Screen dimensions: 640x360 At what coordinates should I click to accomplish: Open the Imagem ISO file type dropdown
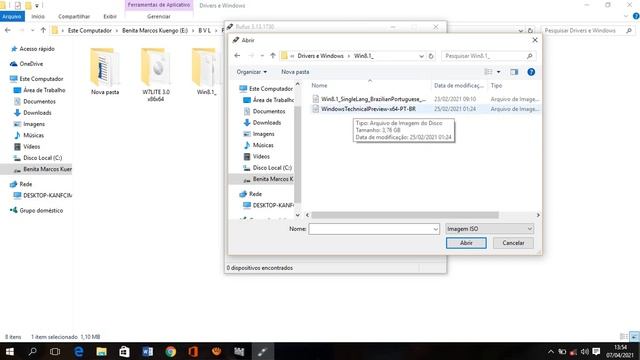(x=489, y=229)
